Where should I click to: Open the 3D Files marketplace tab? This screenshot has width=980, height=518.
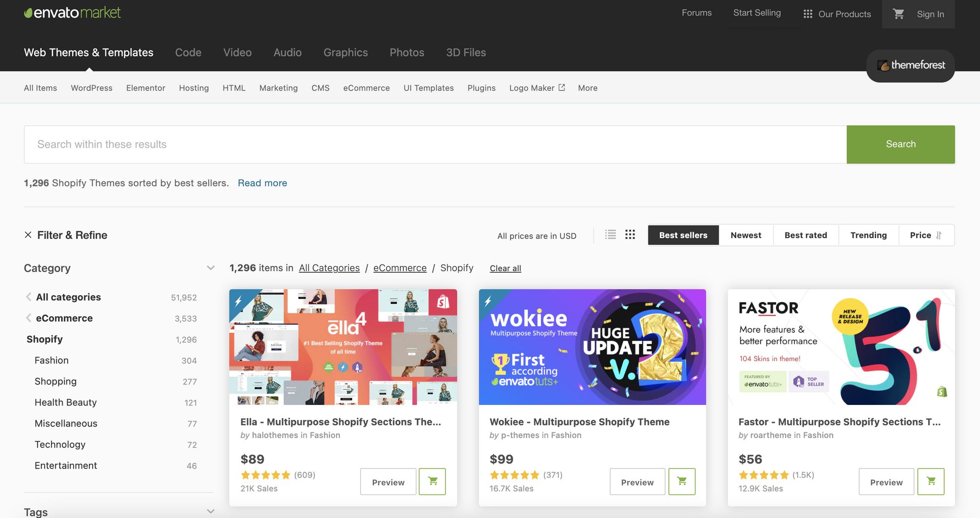coord(466,52)
